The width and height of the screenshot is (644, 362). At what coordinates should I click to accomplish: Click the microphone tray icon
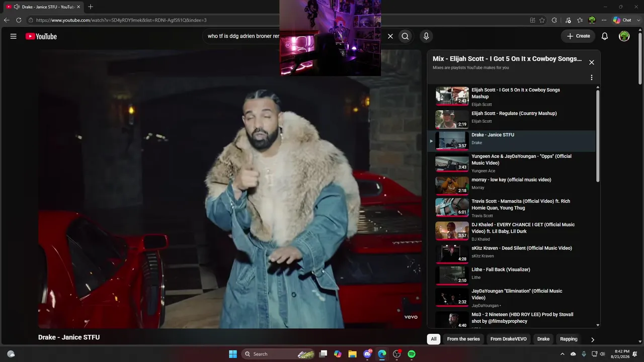584,354
